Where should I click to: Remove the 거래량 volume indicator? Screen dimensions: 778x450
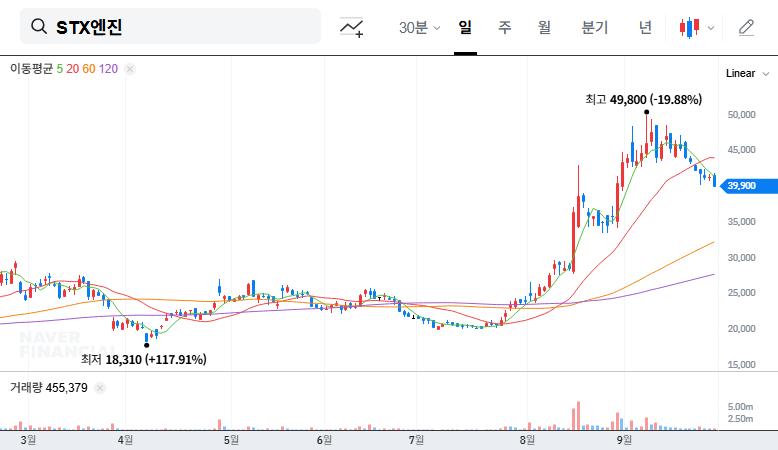click(100, 388)
